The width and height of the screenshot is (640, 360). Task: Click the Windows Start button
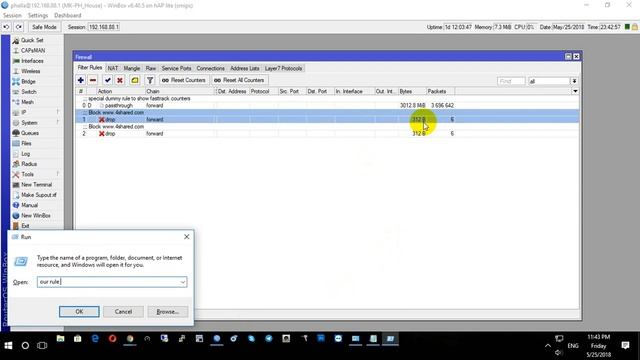point(8,346)
